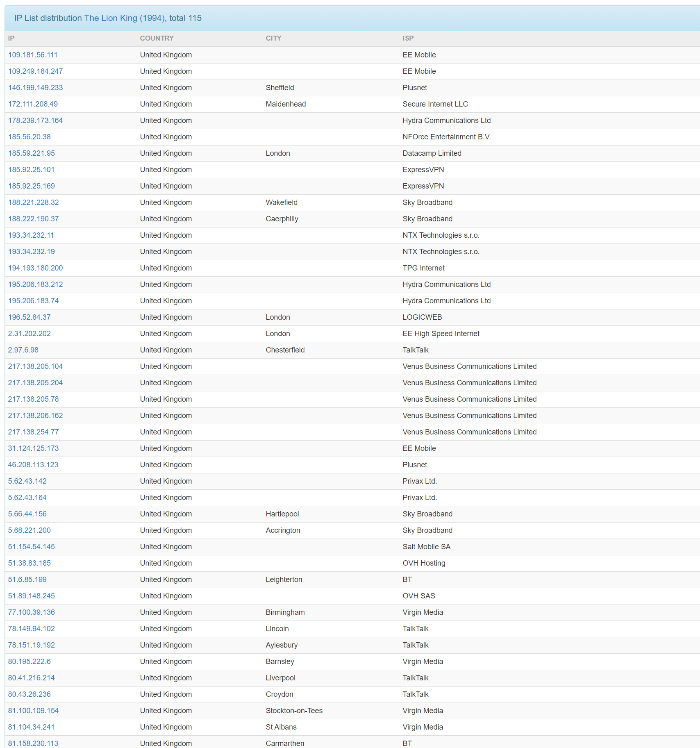700x748 pixels.
Task: Open IP 81.104.34.241
Action: 32,727
